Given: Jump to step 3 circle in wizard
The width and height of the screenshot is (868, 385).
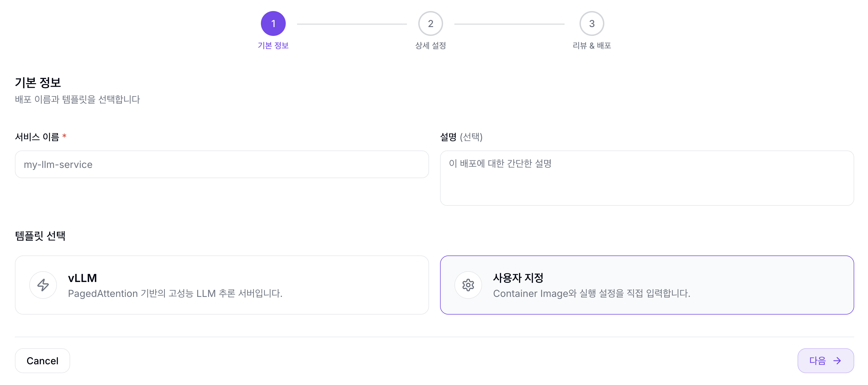Looking at the screenshot, I should pos(591,23).
